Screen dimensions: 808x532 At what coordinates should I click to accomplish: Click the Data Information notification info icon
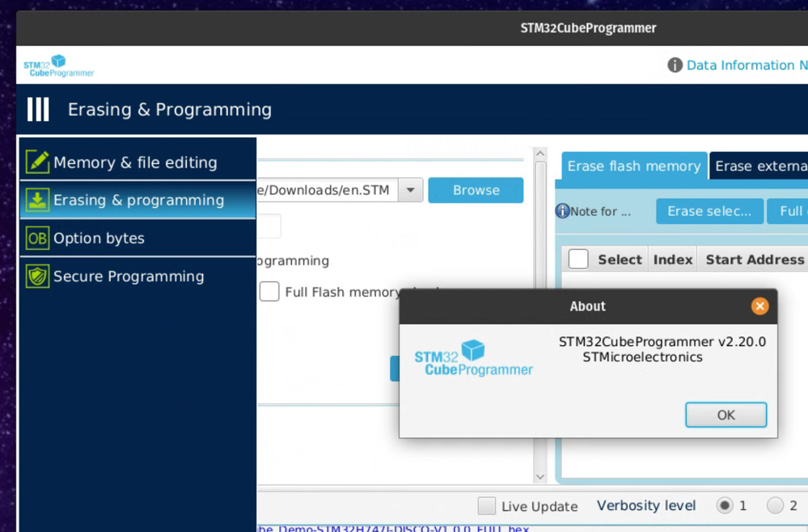tap(674, 65)
